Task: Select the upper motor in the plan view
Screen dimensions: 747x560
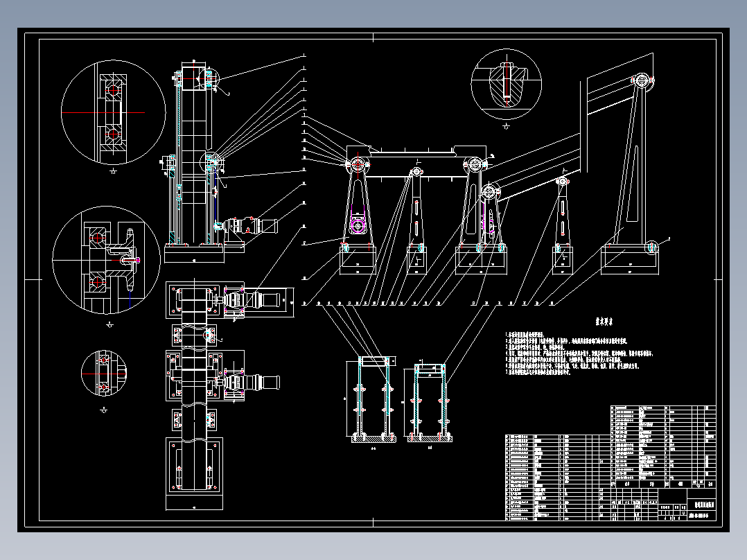Action: click(252, 300)
